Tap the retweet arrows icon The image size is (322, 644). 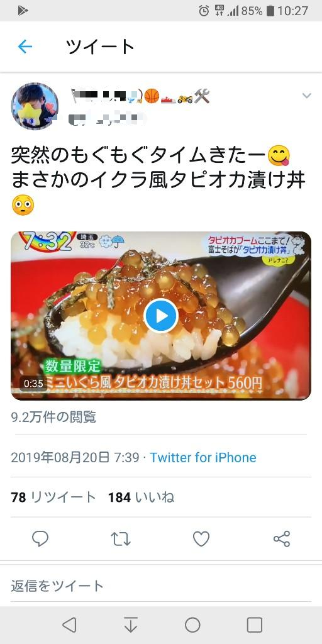click(x=121, y=539)
